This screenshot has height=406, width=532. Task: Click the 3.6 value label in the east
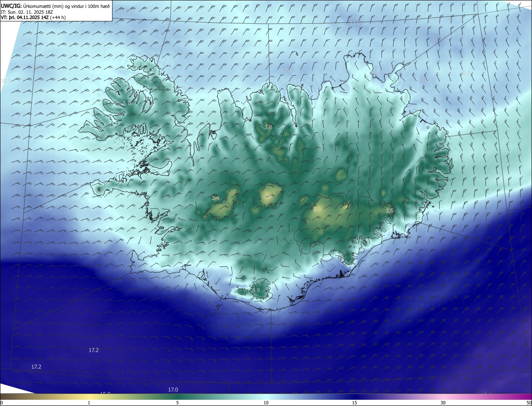point(389,211)
